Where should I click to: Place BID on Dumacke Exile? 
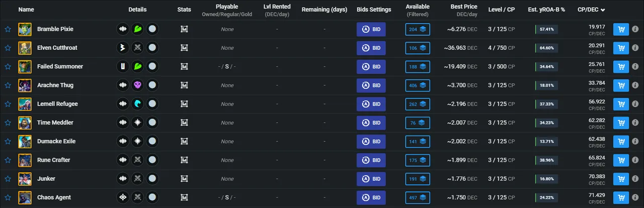click(x=371, y=142)
